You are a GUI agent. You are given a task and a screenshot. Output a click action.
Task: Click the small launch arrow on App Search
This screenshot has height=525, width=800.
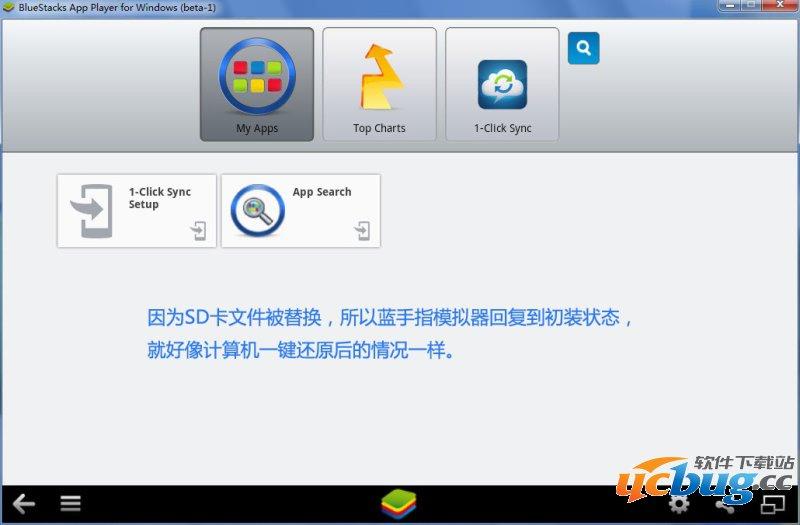point(362,231)
